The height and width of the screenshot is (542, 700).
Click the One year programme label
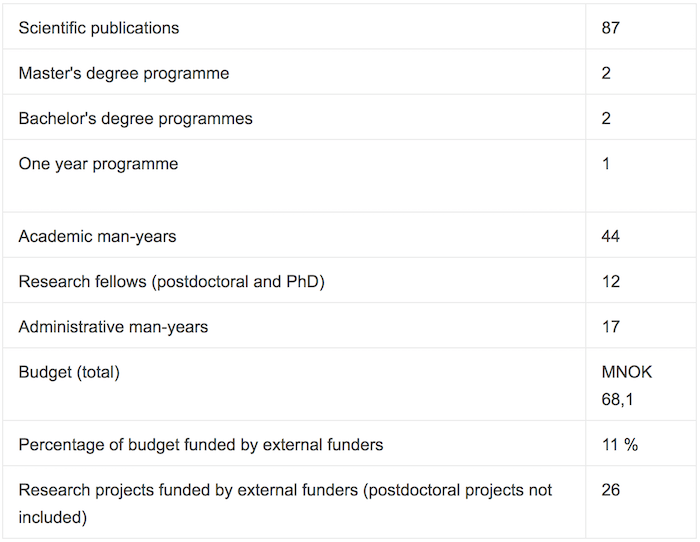[x=98, y=164]
